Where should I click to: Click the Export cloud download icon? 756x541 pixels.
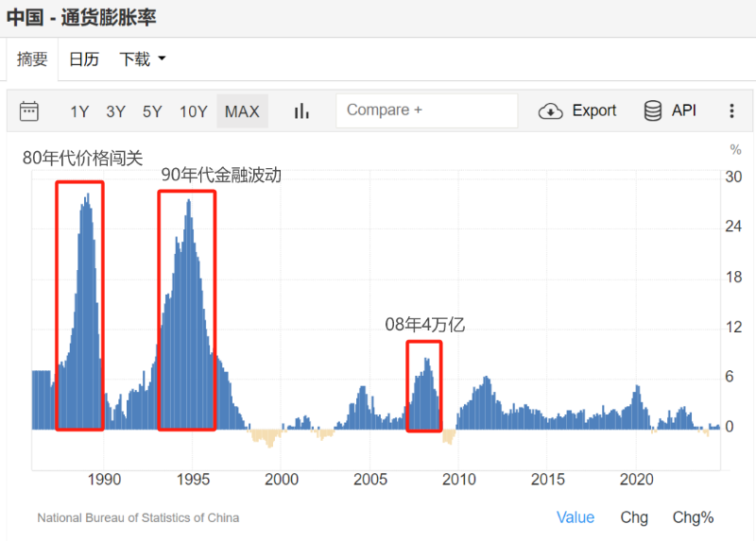550,111
